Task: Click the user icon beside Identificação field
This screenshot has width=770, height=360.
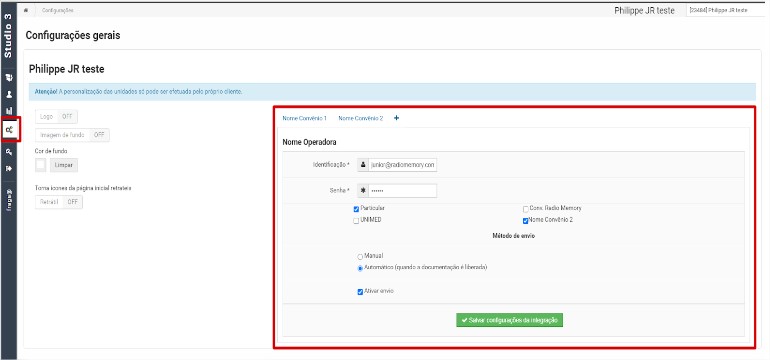Action: (x=363, y=166)
